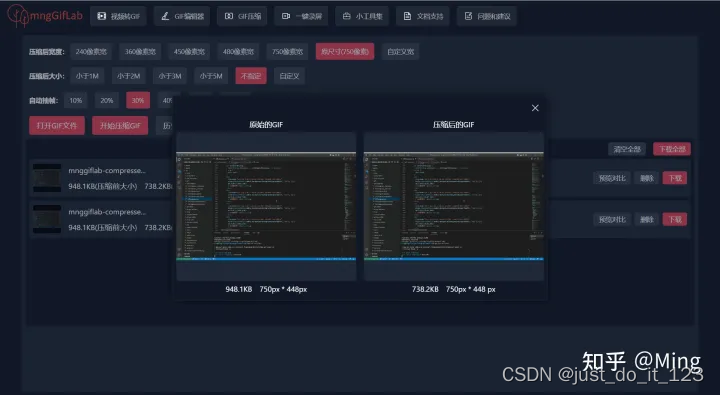Close the GIF comparison dialog
The image size is (720, 395).
coord(535,108)
